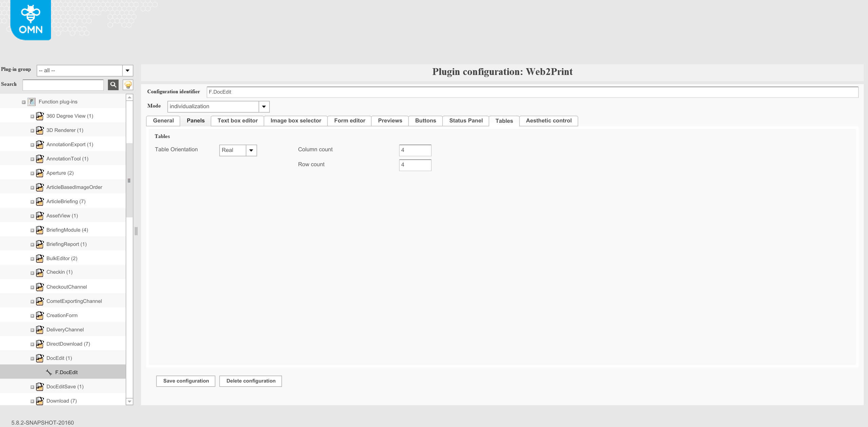The width and height of the screenshot is (868, 427).
Task: Expand the Download (7) tree node
Action: click(x=32, y=401)
